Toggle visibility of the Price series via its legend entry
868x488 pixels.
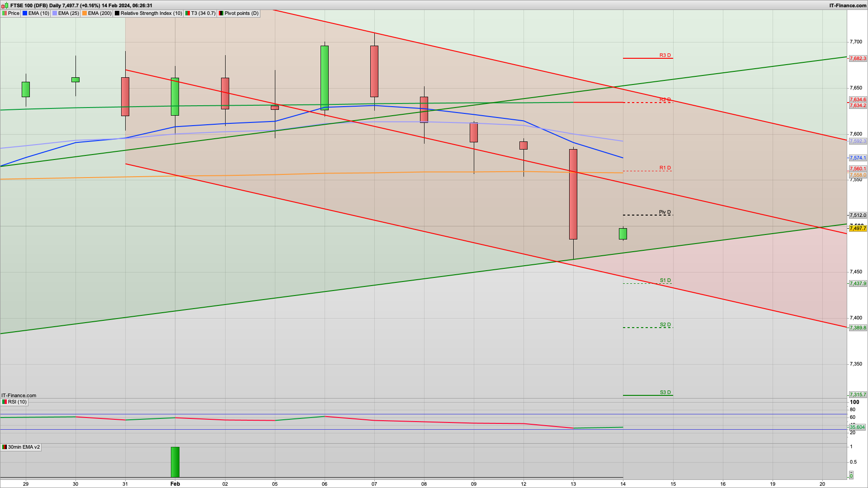point(14,13)
